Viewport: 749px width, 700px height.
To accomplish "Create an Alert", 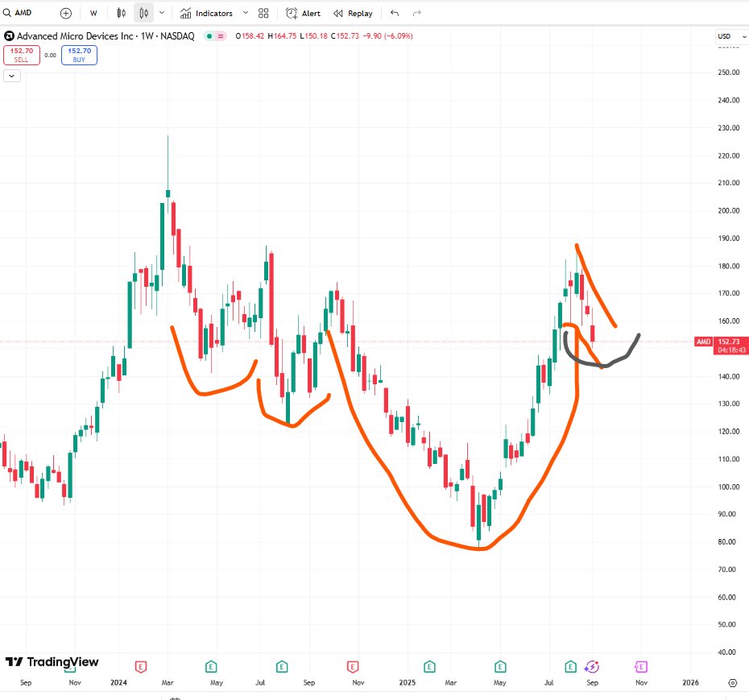I will tap(304, 14).
